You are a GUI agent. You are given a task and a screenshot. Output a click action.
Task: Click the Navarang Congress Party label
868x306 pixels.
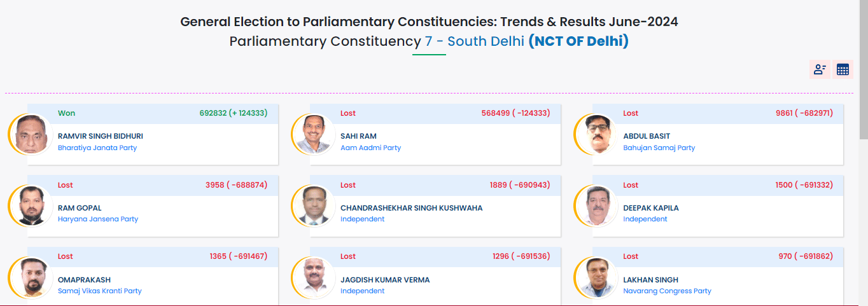(x=667, y=291)
